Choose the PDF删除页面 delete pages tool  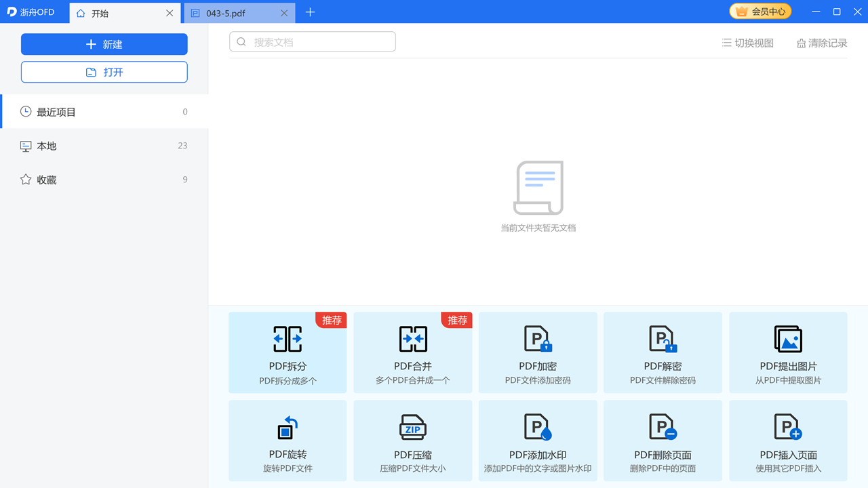pos(663,441)
